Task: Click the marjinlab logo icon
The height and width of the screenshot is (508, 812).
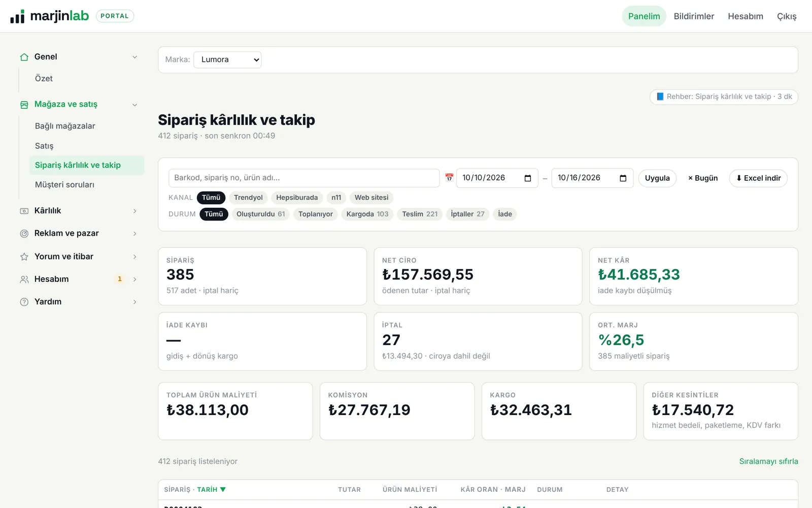Action: coord(17,16)
